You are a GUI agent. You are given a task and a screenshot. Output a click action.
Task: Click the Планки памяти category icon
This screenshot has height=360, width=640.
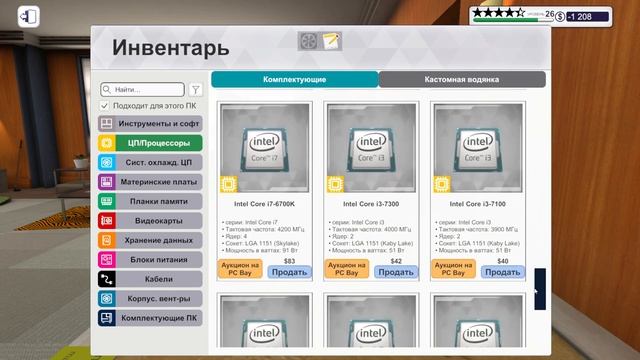[107, 201]
